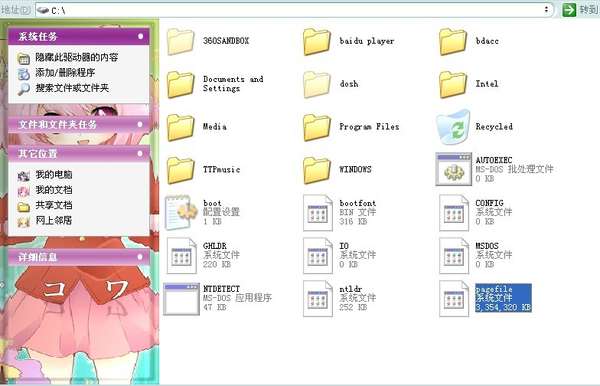Click the 'bootfont' file name text
The image size is (600, 386).
[357, 203]
